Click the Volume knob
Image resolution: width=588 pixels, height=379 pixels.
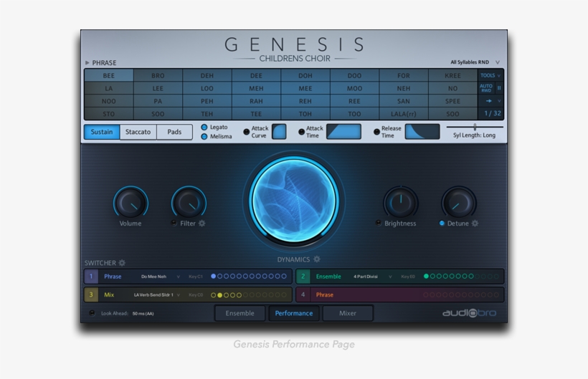(x=131, y=203)
